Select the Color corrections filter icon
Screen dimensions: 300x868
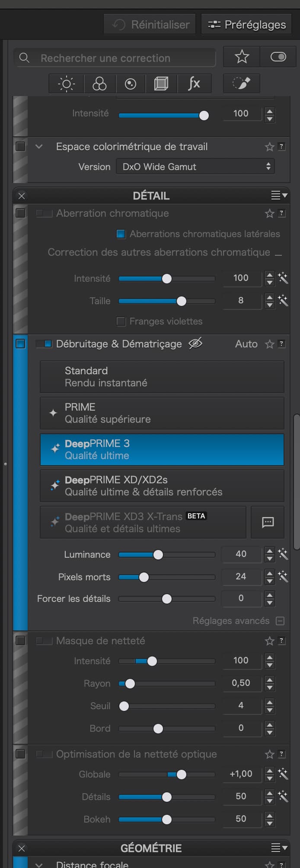[x=99, y=84]
